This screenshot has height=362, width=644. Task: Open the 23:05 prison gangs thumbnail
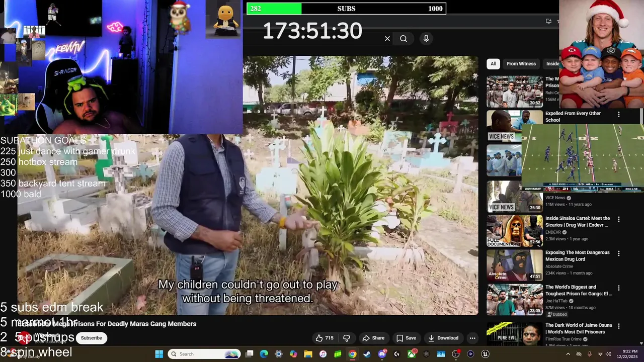[515, 300]
